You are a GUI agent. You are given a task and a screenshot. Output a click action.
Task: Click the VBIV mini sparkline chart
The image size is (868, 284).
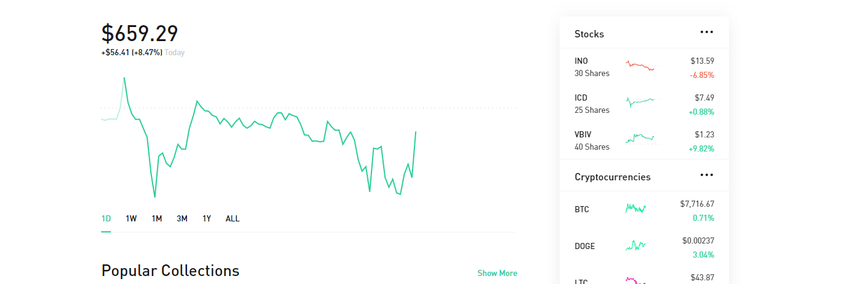pos(641,139)
